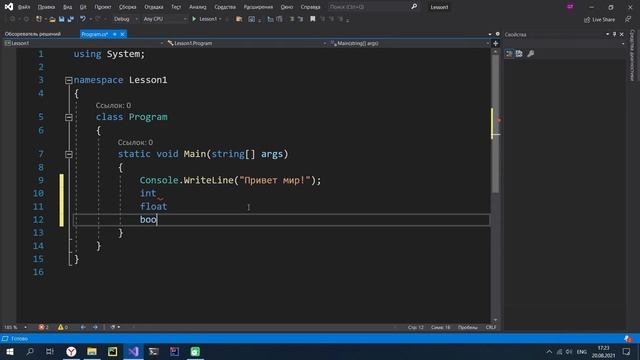Click the warnings count indicator in editor footer
Image resolution: width=640 pixels, height=360 pixels.
(x=62, y=327)
